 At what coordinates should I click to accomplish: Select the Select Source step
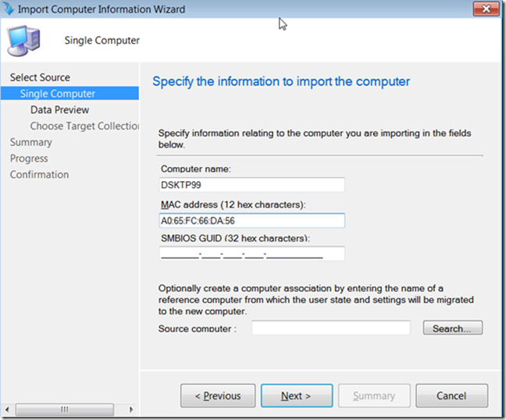coord(40,77)
